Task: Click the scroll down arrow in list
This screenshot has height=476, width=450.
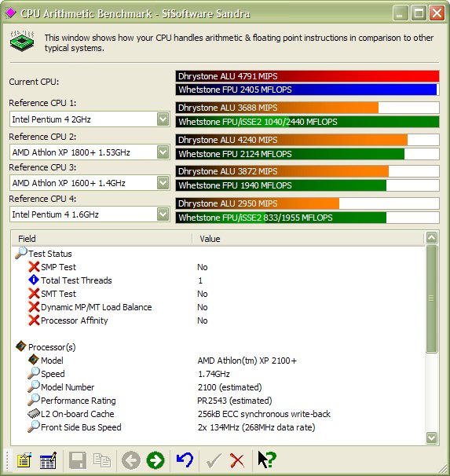Action: tap(431, 438)
